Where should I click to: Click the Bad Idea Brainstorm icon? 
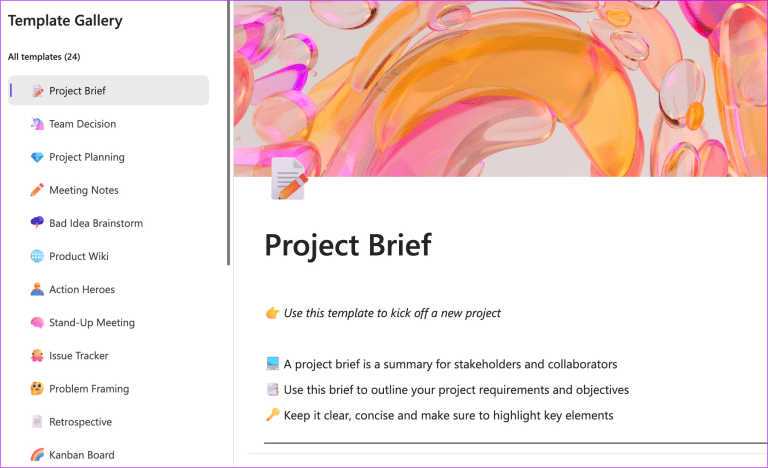[37, 223]
